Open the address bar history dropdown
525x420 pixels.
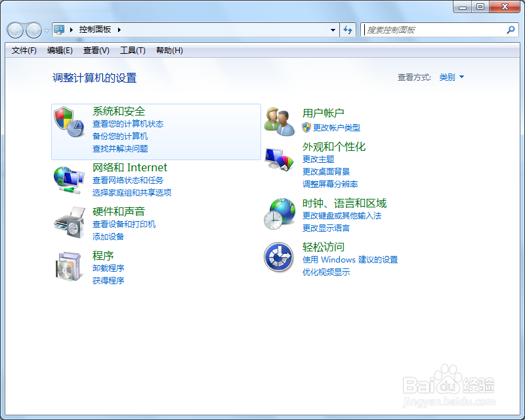tap(333, 30)
